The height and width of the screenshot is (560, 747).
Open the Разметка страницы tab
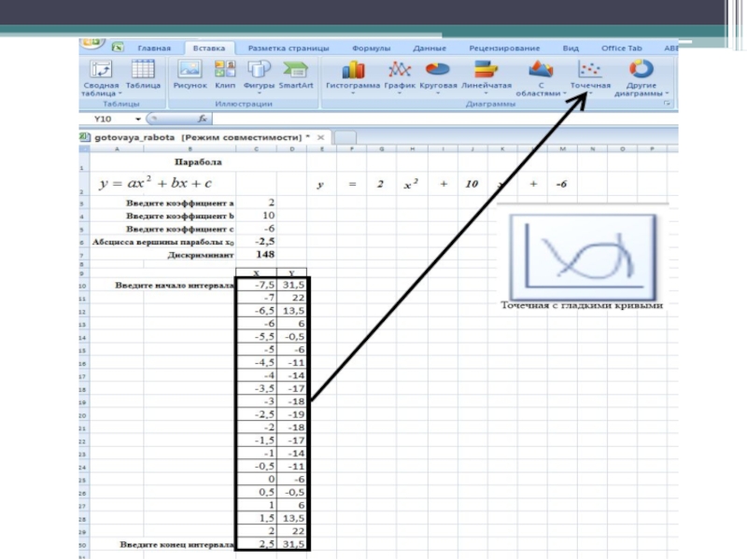coord(289,49)
